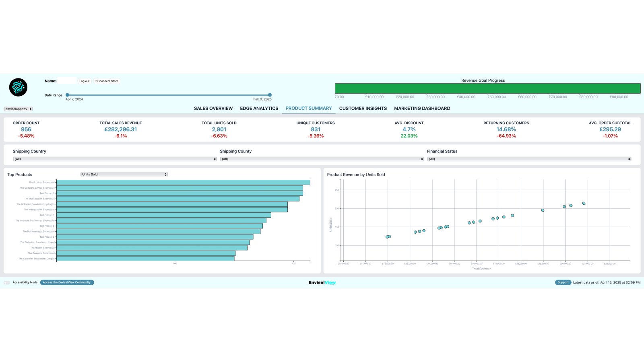
Task: Open the Units Sold metric dropdown
Action: tap(124, 174)
